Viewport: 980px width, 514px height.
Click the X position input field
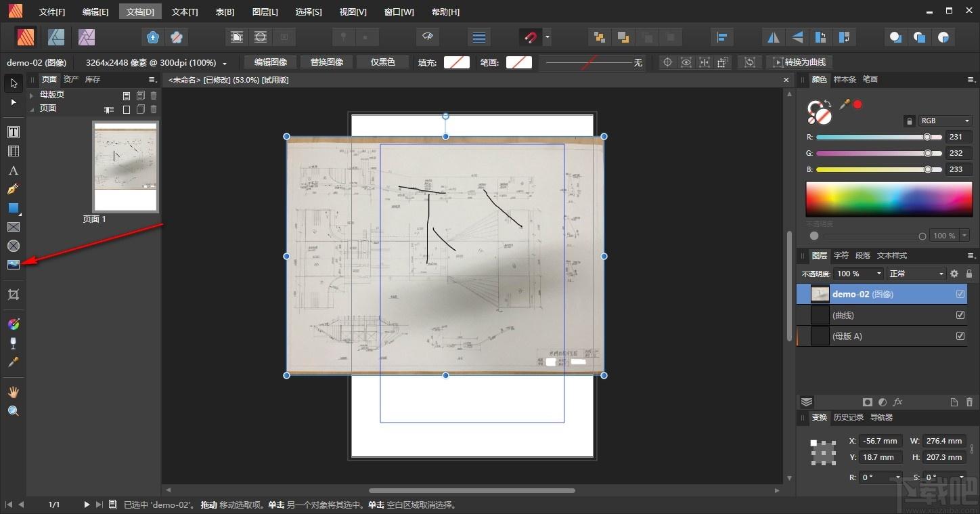pos(881,441)
